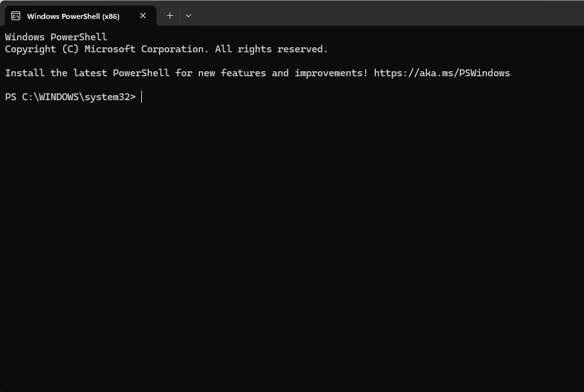
Task: Click the blank terminal area below the prompt
Action: click(x=290, y=252)
